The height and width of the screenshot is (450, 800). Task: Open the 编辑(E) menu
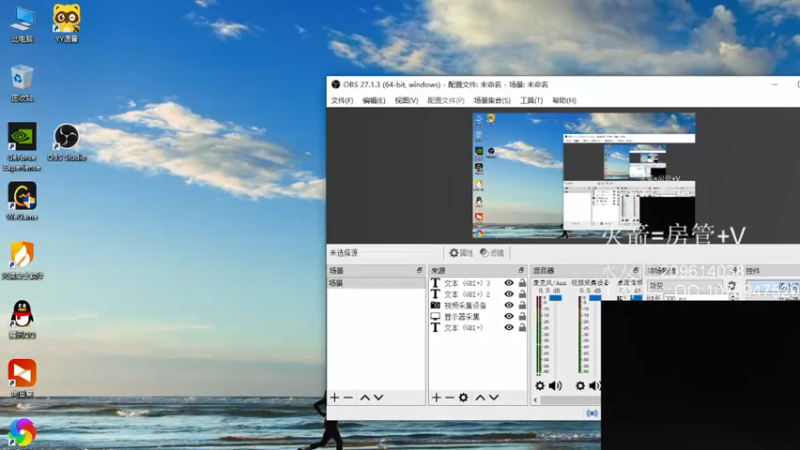374,101
